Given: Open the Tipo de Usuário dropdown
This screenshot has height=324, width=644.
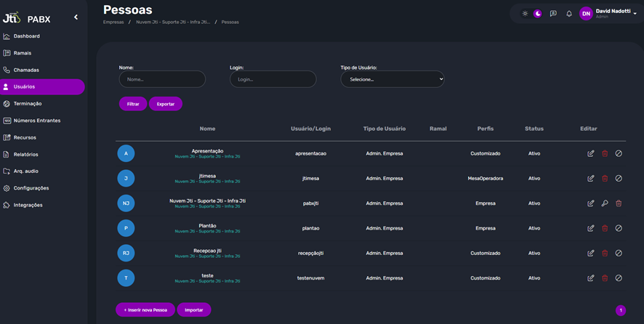Looking at the screenshot, I should pyautogui.click(x=392, y=79).
